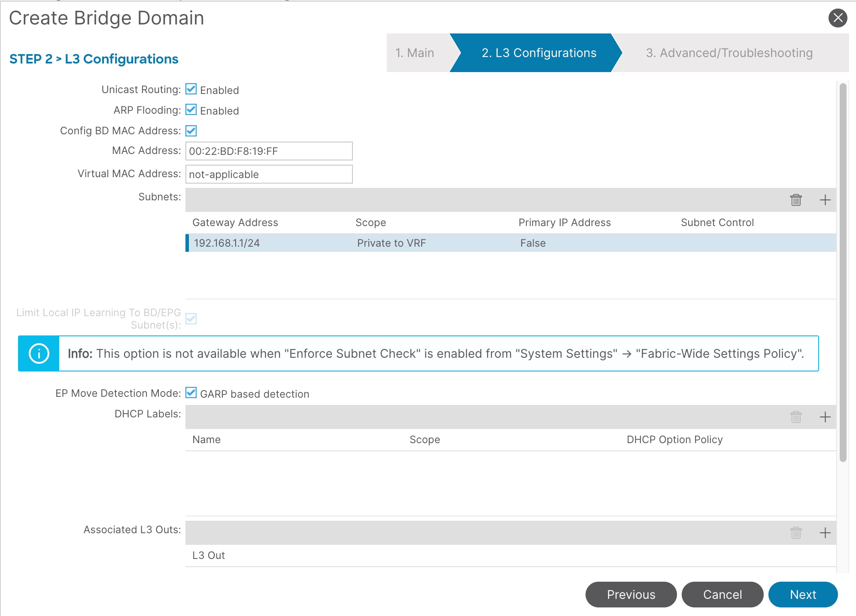Open the 3. Advanced/Troubleshooting step

click(729, 53)
